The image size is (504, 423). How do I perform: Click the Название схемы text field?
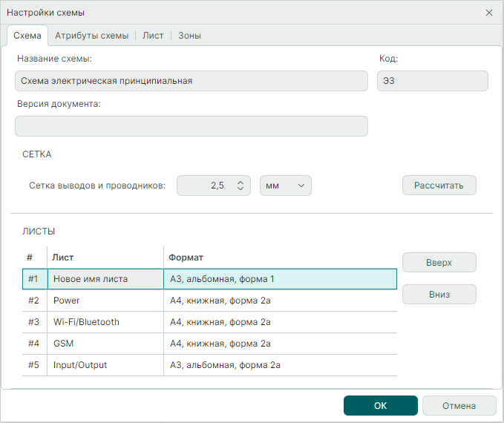click(191, 81)
